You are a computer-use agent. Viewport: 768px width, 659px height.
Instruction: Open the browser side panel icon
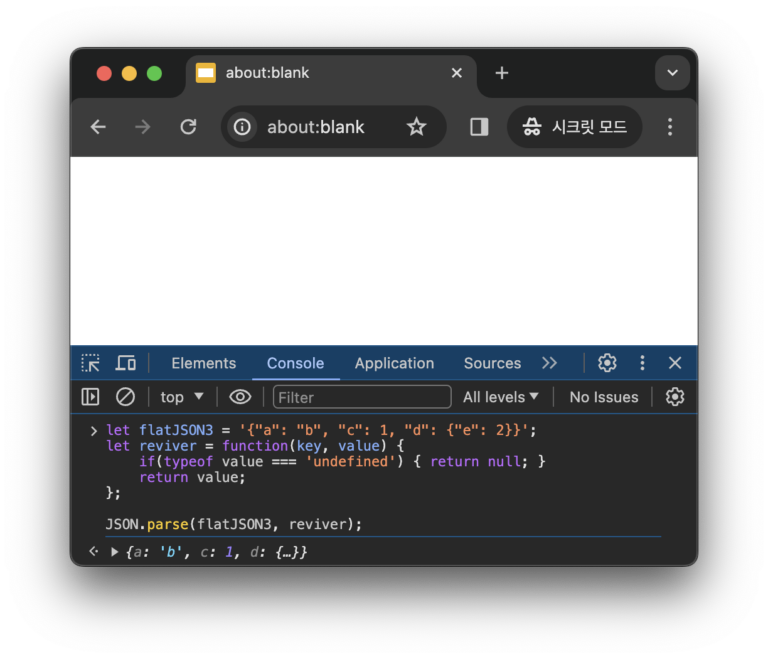[x=479, y=127]
